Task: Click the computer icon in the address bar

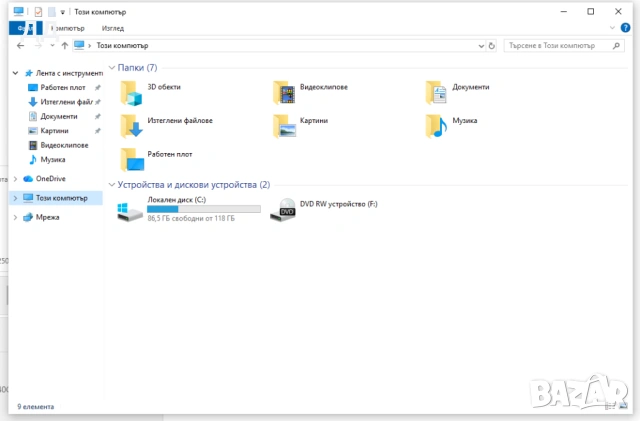Action: 79,45
